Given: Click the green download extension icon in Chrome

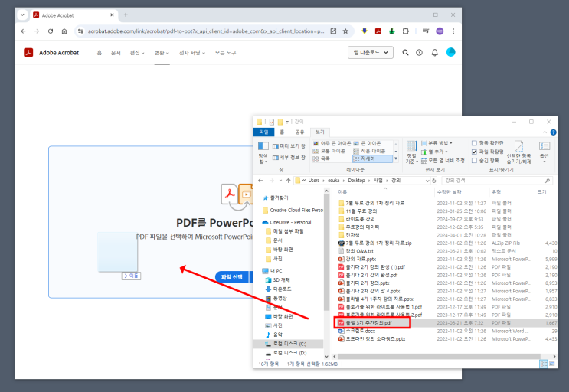Looking at the screenshot, I should click(x=392, y=31).
